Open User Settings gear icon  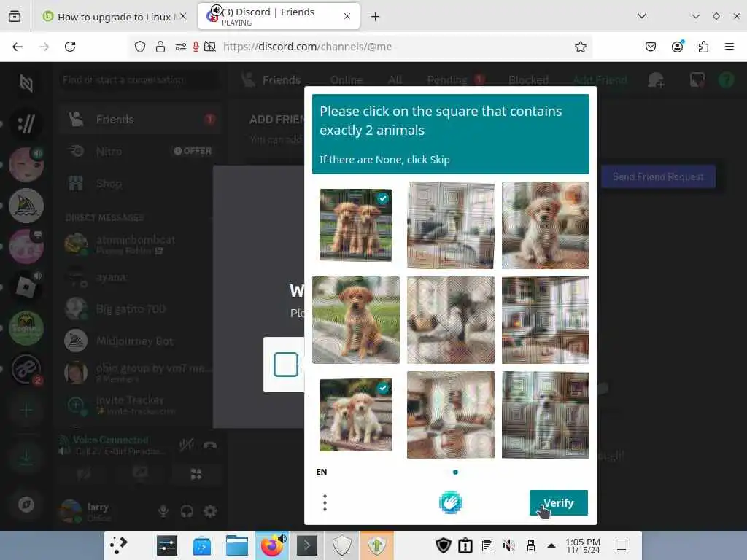click(x=210, y=511)
